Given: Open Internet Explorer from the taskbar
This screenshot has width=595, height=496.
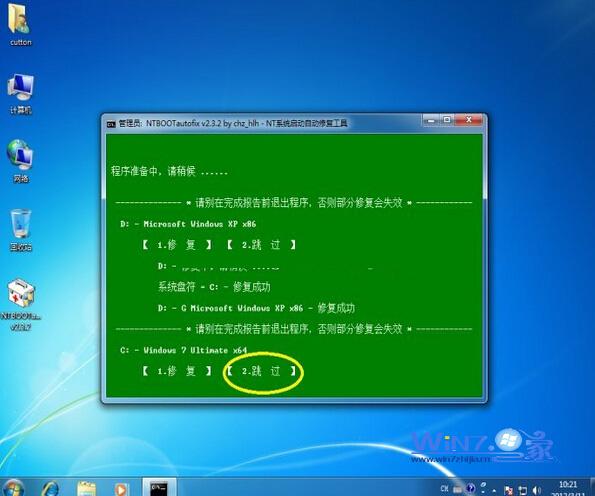Looking at the screenshot, I should [50, 489].
